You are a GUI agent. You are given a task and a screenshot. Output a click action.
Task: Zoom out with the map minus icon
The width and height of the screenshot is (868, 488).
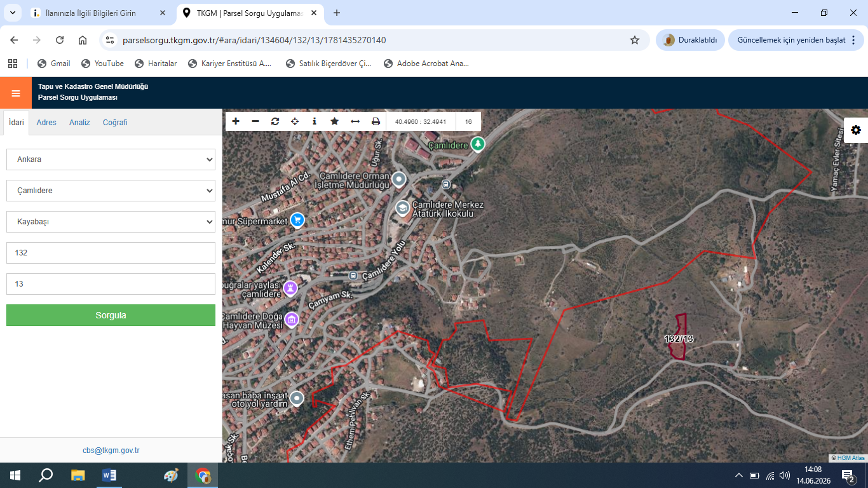coord(255,121)
